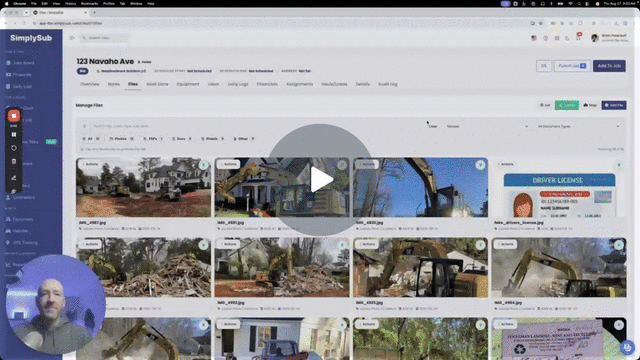Open the user profile avatar menu
This screenshot has height=360, width=640.
tap(595, 38)
